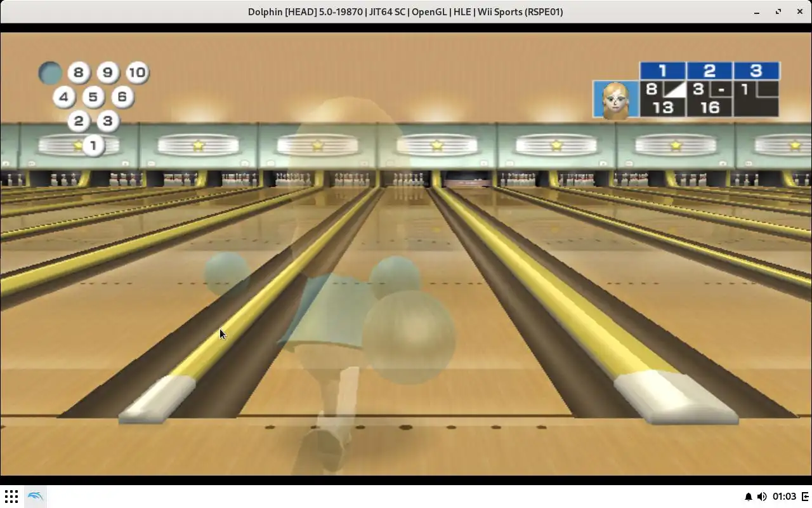Image resolution: width=812 pixels, height=508 pixels.
Task: Click pin 10 in the pin indicator
Action: (x=137, y=72)
